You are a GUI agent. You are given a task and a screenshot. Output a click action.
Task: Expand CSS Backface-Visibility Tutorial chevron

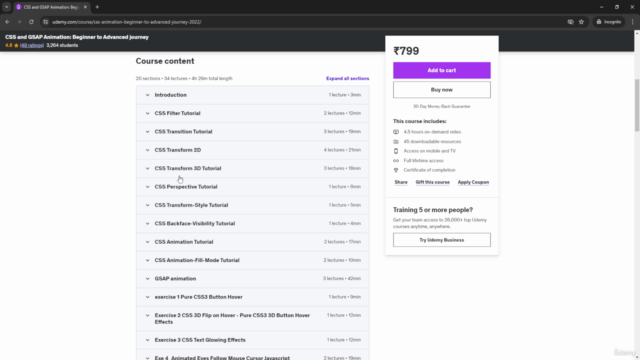(147, 224)
